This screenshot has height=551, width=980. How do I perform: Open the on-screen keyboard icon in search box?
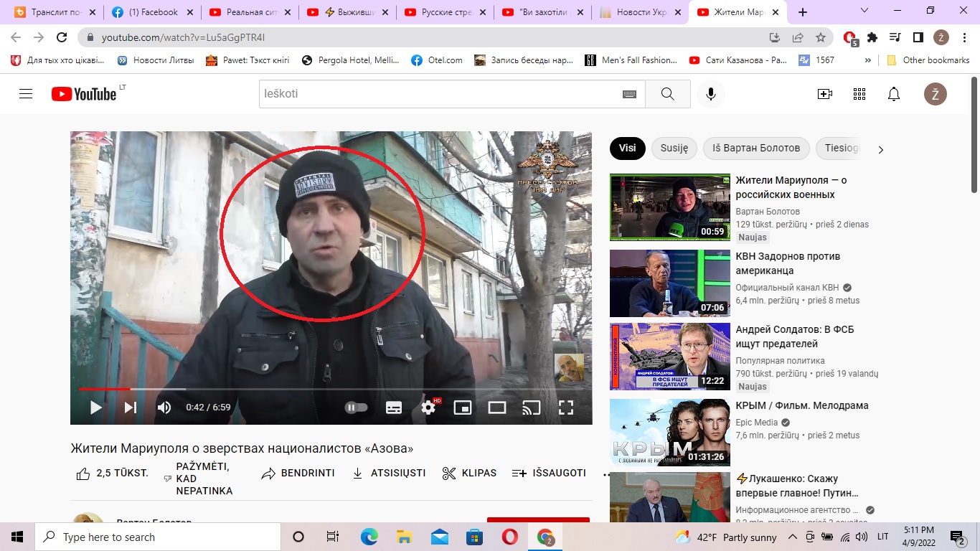pyautogui.click(x=629, y=94)
